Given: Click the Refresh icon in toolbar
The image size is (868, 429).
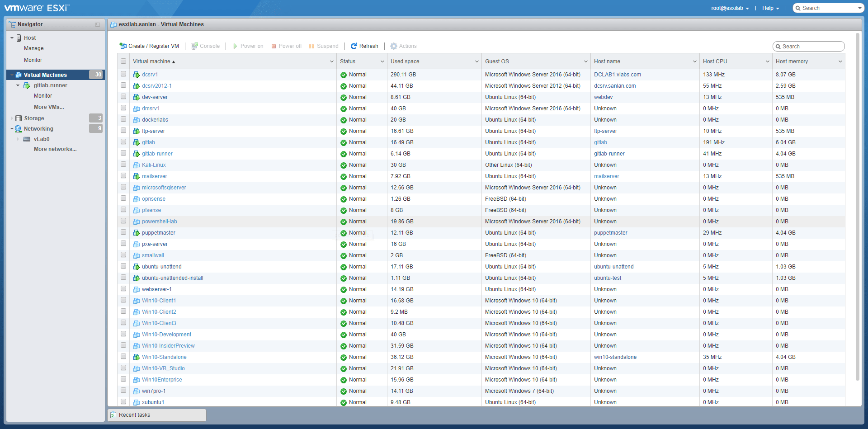Looking at the screenshot, I should pos(354,46).
